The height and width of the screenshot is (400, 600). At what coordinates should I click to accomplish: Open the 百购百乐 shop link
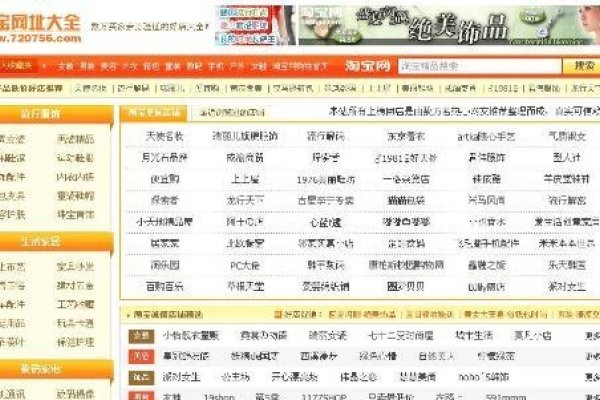coord(165,286)
